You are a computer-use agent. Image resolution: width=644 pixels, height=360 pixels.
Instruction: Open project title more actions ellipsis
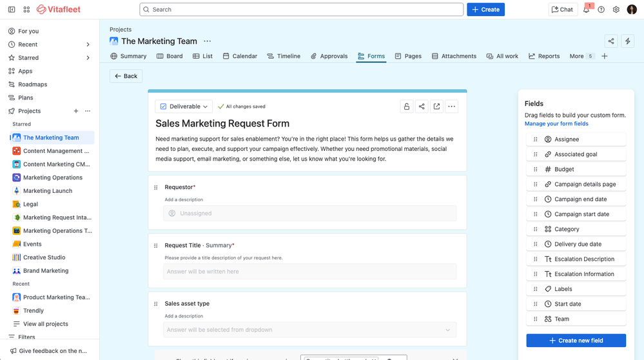[208, 41]
